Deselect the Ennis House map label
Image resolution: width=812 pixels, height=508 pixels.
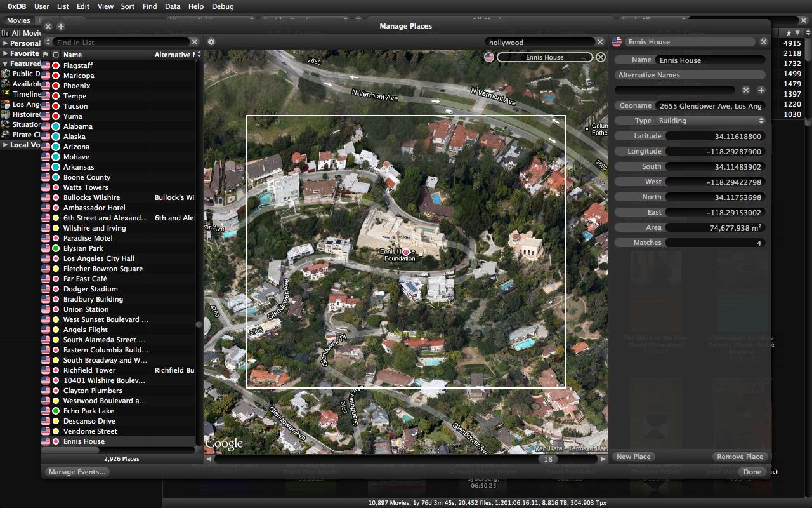tap(600, 57)
